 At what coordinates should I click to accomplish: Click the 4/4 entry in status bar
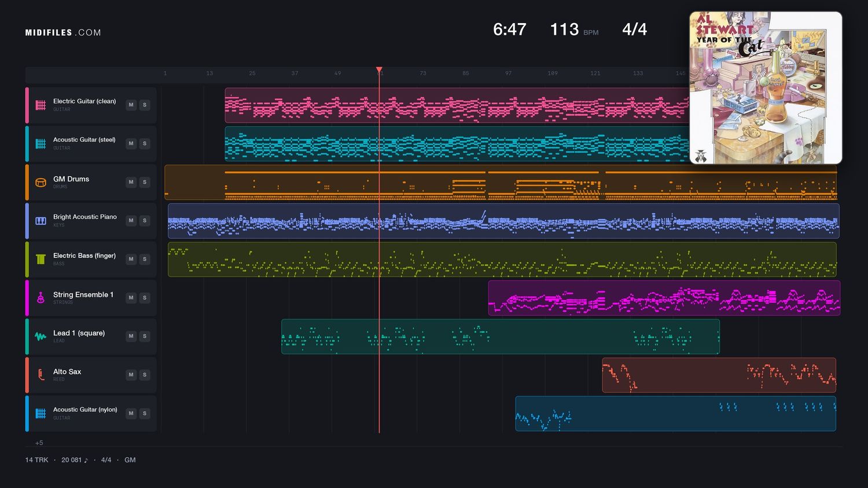(x=106, y=460)
